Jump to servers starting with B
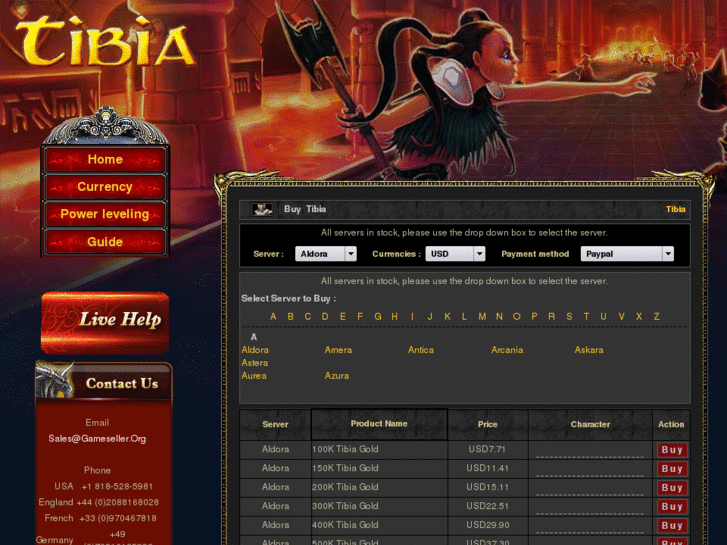 (291, 316)
